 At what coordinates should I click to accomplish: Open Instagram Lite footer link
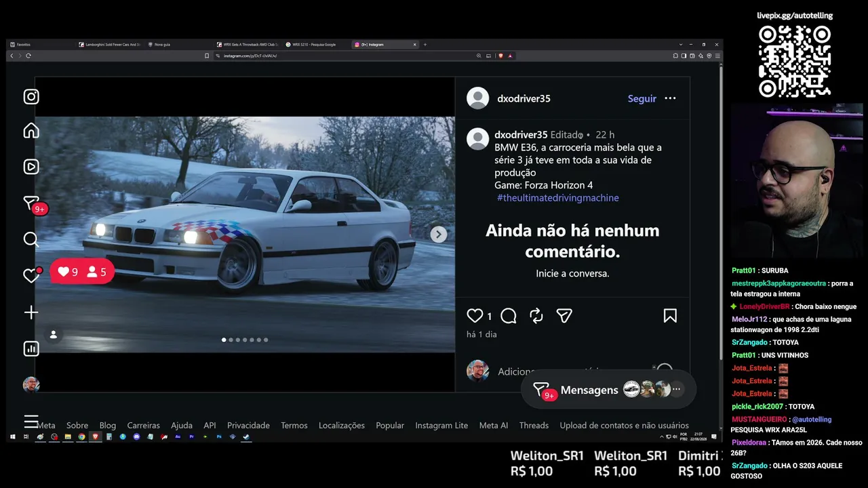pyautogui.click(x=441, y=426)
